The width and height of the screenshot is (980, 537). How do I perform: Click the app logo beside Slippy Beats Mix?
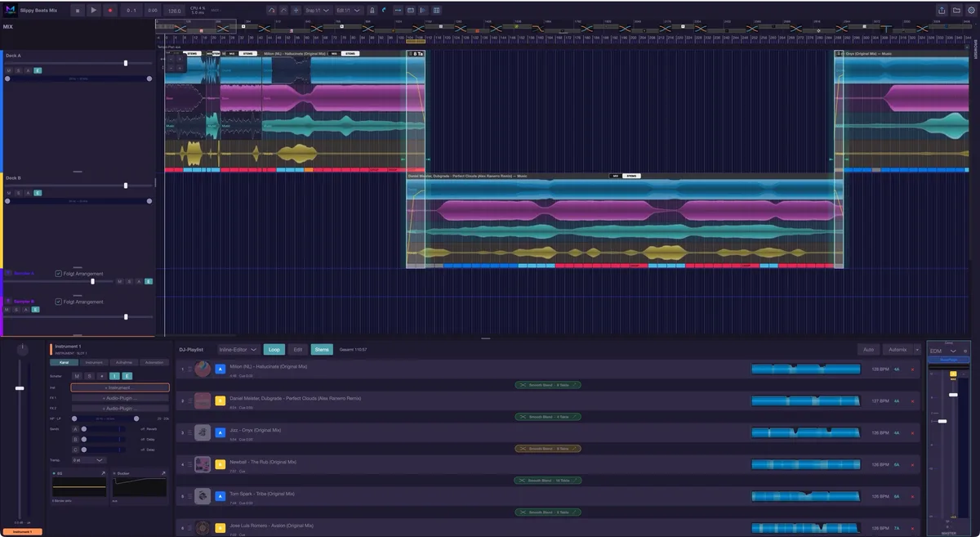click(9, 10)
